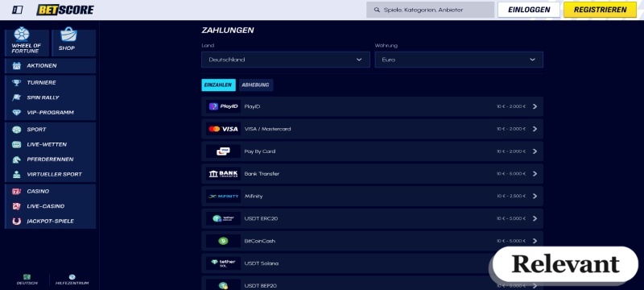Click the Hilfezentrum help icon

72,277
